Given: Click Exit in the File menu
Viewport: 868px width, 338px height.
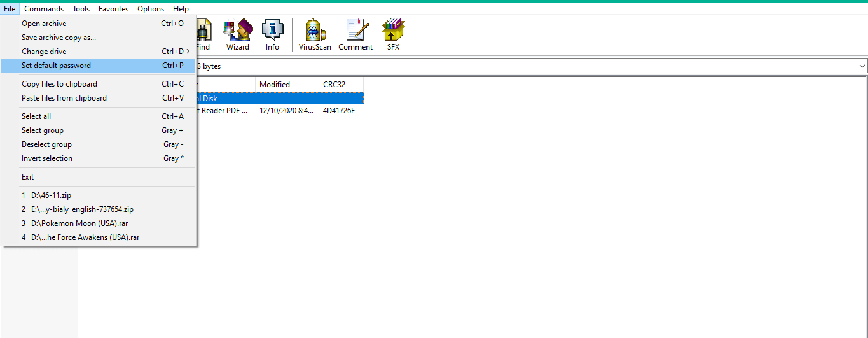Looking at the screenshot, I should [99, 177].
